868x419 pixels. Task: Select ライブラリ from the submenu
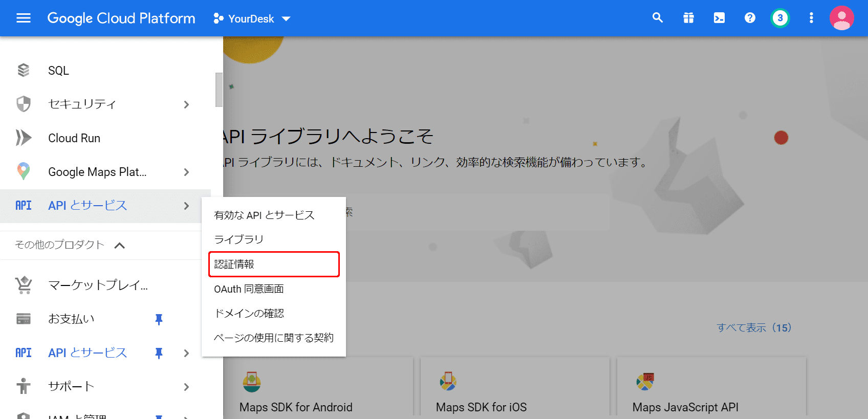[274, 239]
